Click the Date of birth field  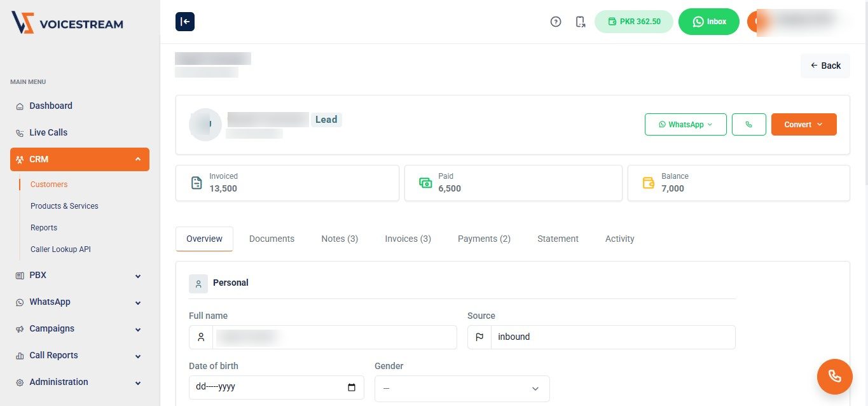pyautogui.click(x=277, y=388)
